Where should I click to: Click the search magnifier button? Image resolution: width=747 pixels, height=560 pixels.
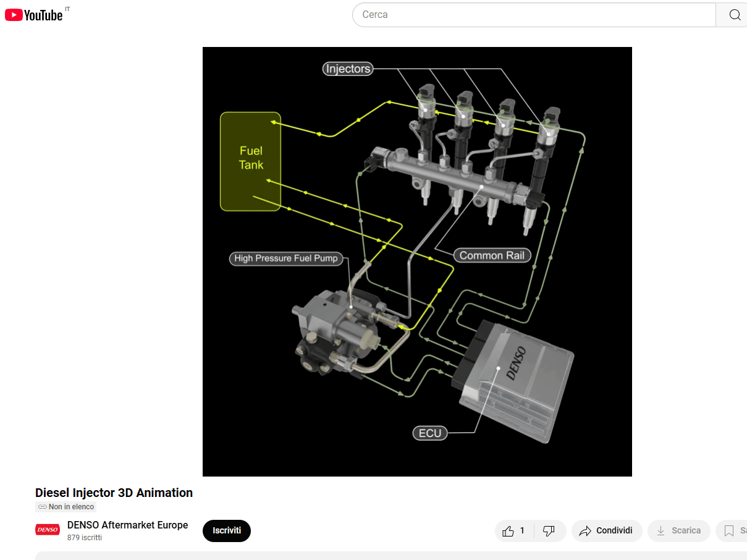pos(734,15)
